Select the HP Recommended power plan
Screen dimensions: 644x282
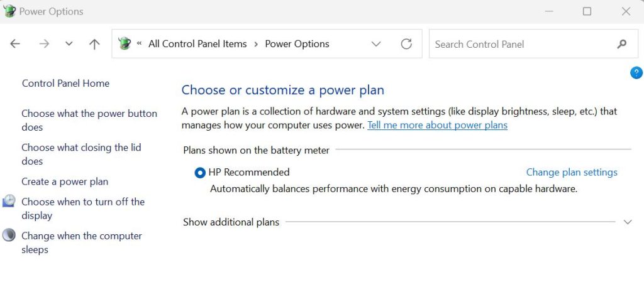200,173
